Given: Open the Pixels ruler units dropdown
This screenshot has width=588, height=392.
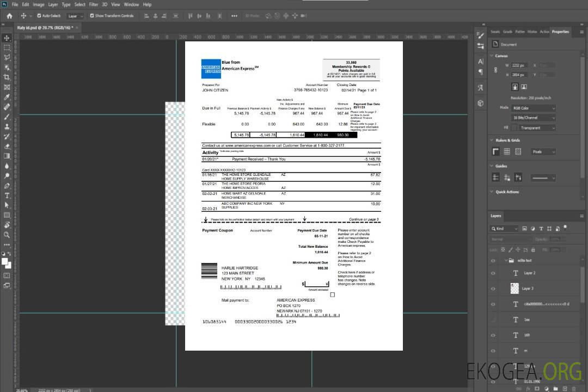Looking at the screenshot, I should (543, 152).
